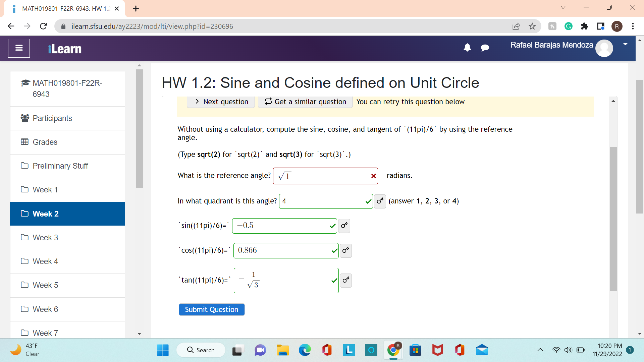Viewport: 644px width, 362px height.
Task: Open the messages chat bubble icon
Action: 485,48
